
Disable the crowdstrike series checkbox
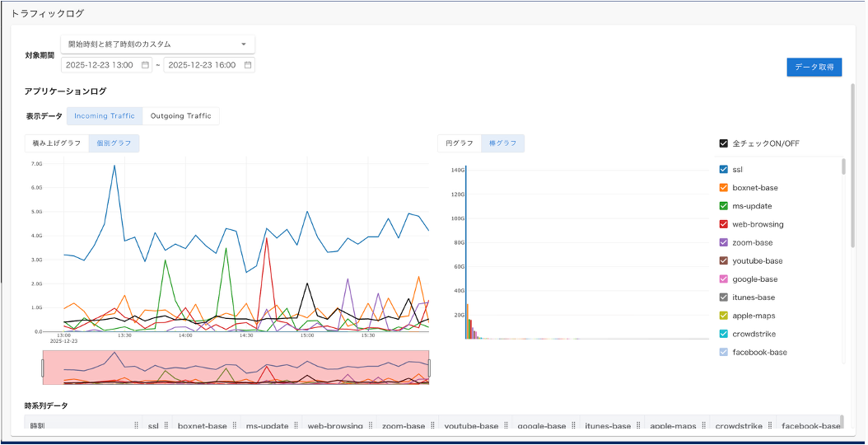723,334
